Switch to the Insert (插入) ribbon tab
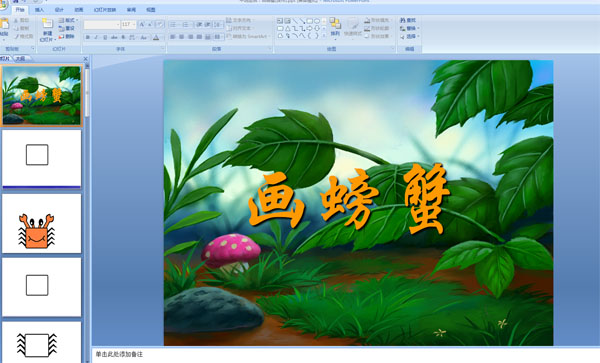The image size is (600, 363). pos(39,10)
